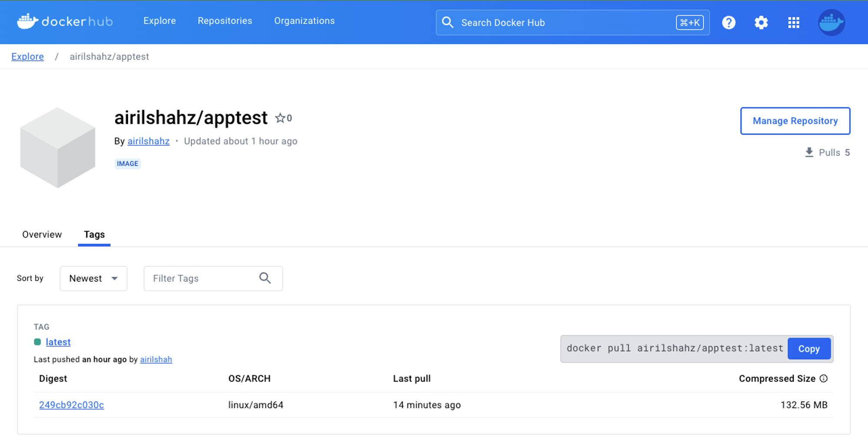Open the help question mark icon

(x=729, y=23)
